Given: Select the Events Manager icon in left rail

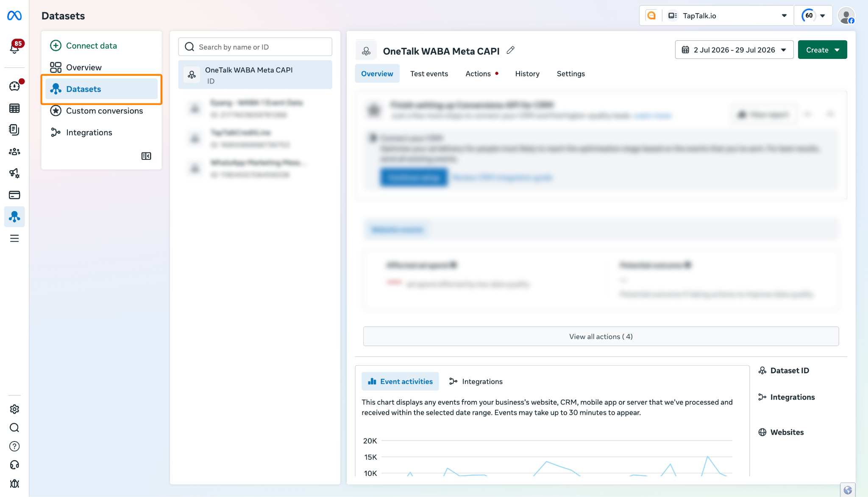Looking at the screenshot, I should [14, 217].
